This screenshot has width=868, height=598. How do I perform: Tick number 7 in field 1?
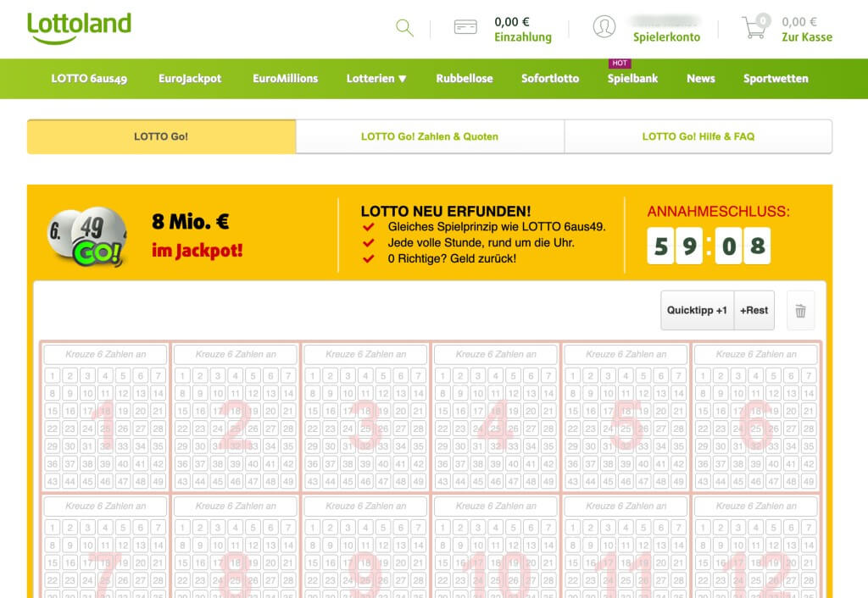click(x=159, y=376)
